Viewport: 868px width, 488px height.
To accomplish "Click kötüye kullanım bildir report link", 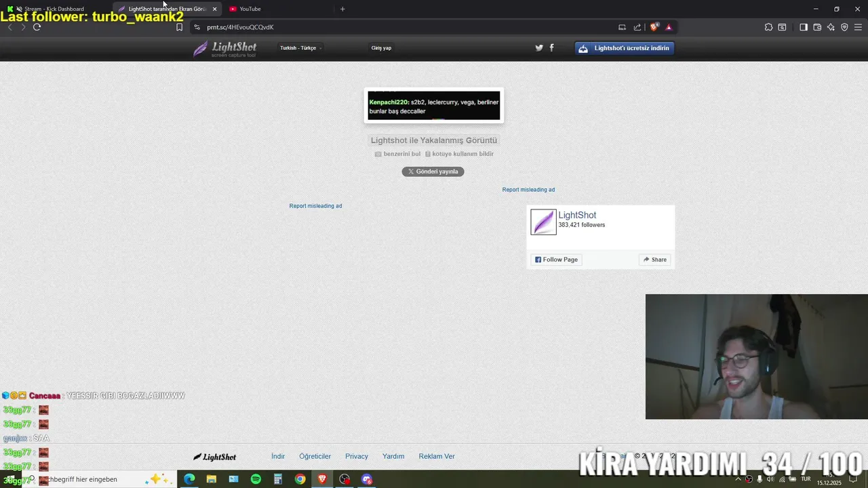I will click(x=459, y=154).
